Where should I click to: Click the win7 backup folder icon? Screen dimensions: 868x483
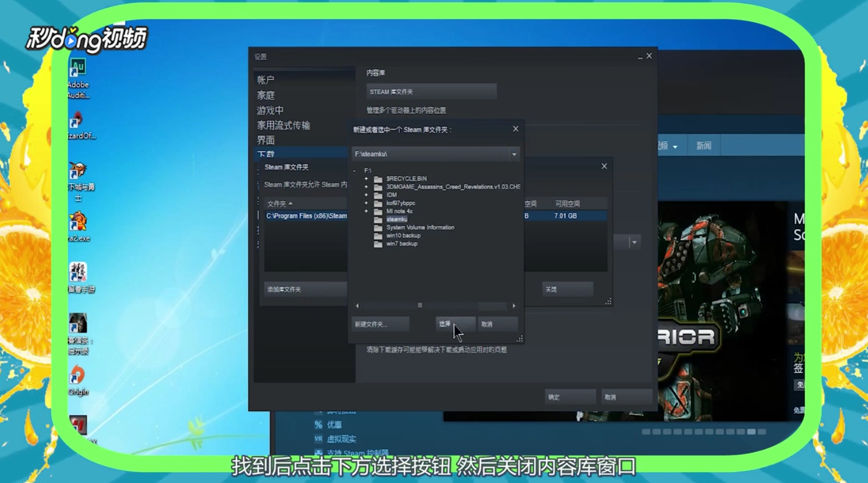(x=378, y=244)
